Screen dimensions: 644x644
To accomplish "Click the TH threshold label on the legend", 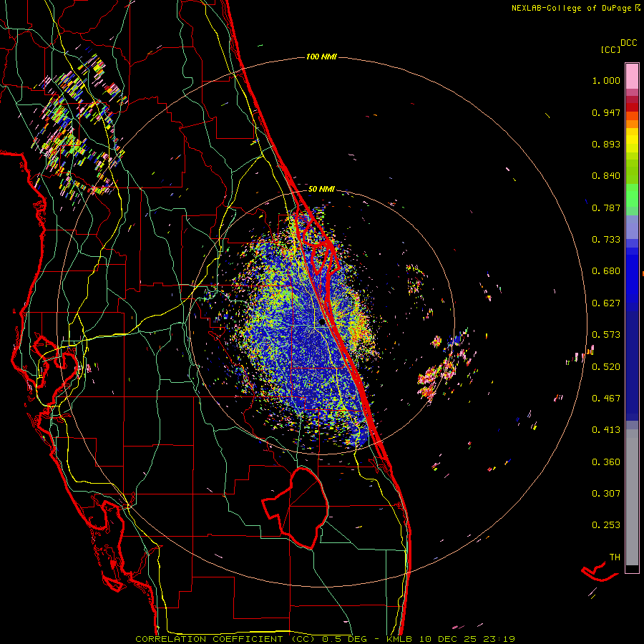I will click(615, 557).
